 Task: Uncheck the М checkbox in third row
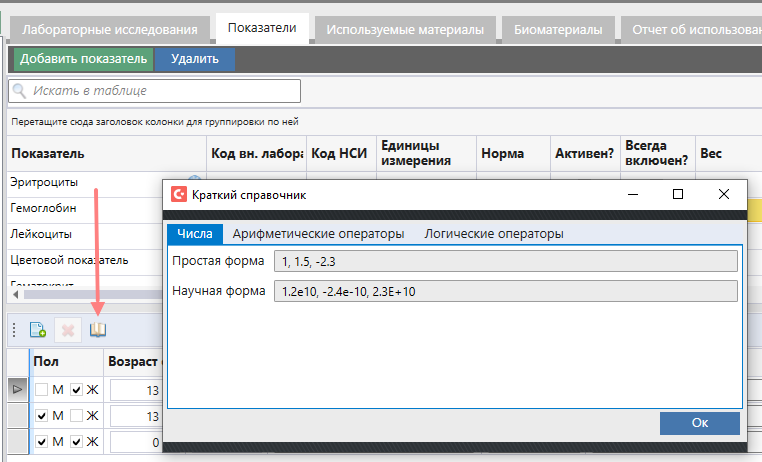tap(41, 442)
